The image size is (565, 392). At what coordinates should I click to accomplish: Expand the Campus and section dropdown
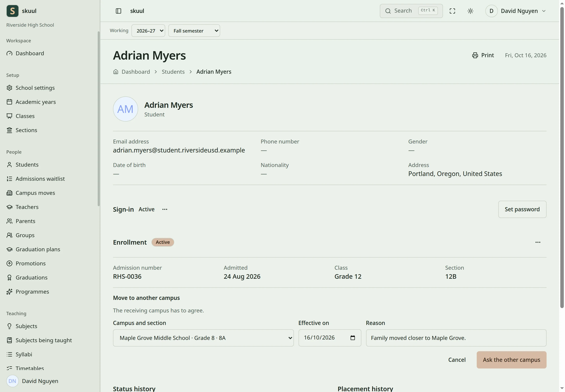click(x=203, y=338)
